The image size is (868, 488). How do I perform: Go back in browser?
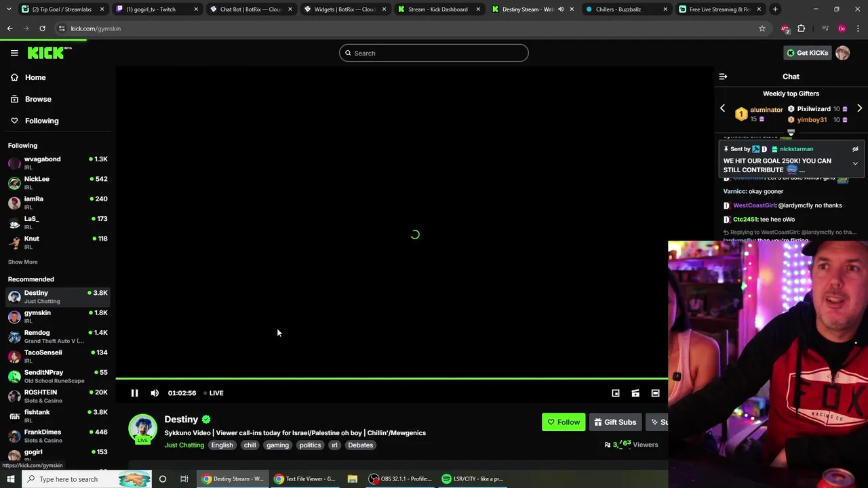tap(9, 28)
